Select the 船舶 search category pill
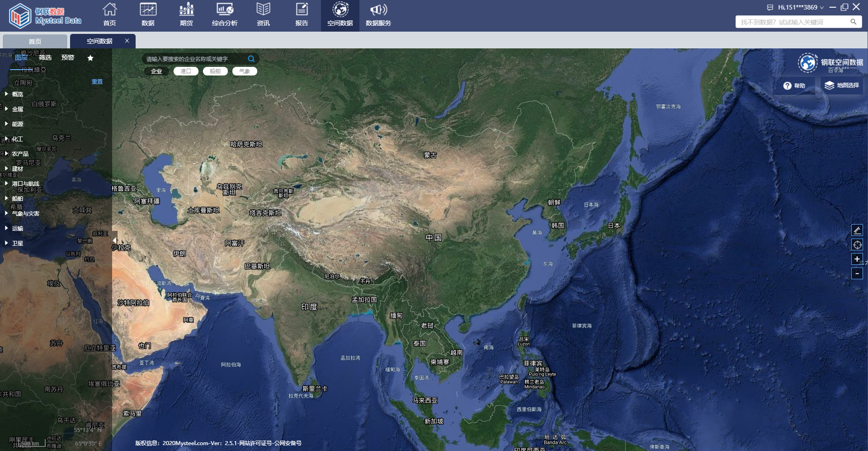The image size is (868, 451). pyautogui.click(x=215, y=71)
